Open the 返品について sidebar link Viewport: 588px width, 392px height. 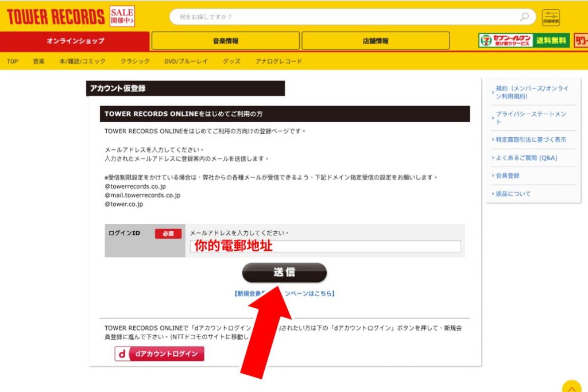click(x=513, y=194)
